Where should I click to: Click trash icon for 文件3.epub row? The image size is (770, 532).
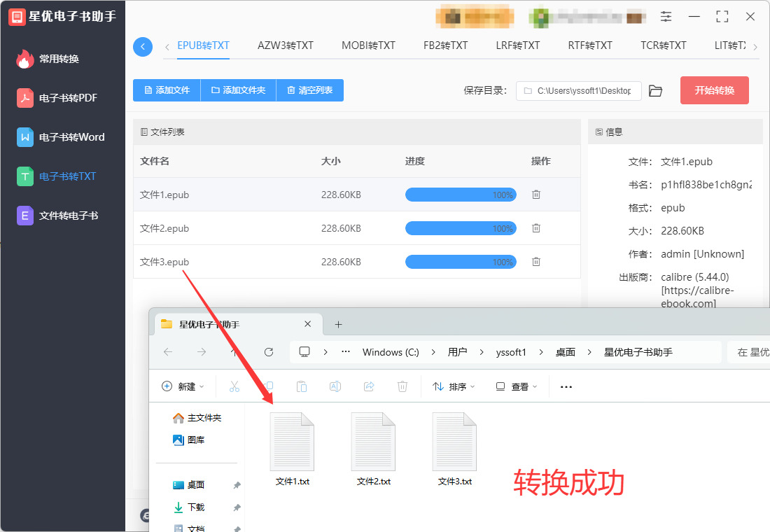(x=535, y=262)
